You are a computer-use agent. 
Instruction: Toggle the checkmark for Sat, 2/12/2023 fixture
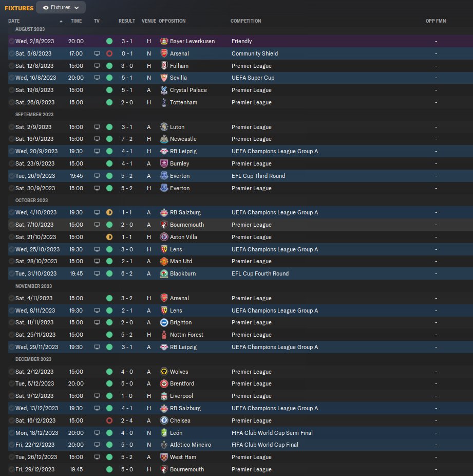[11, 372]
